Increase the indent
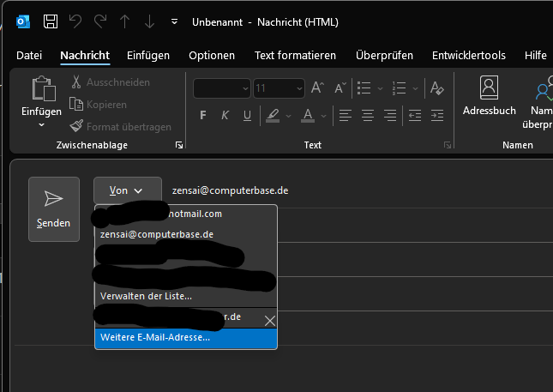The image size is (553, 392). pyautogui.click(x=437, y=116)
